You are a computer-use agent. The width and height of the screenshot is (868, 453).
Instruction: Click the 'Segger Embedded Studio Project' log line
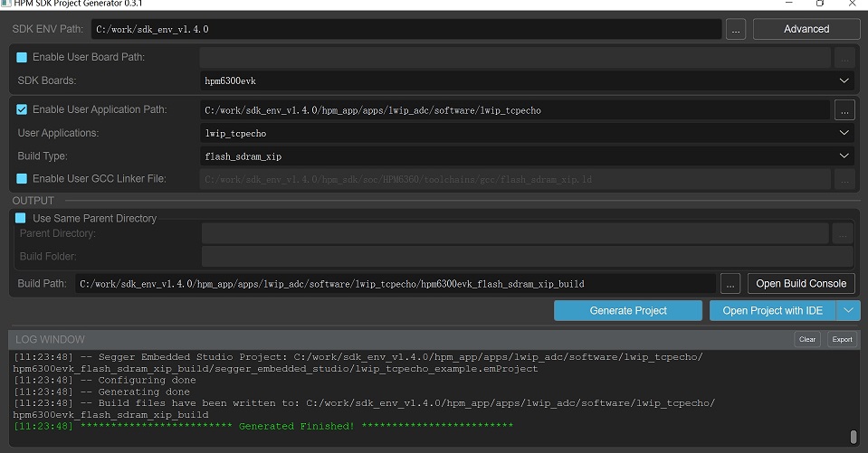pyautogui.click(x=358, y=363)
